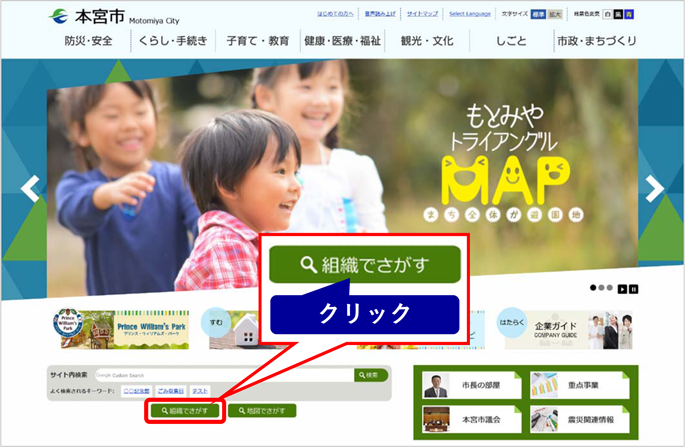
Task: Go to previous slide with left arrow
Action: [30, 188]
